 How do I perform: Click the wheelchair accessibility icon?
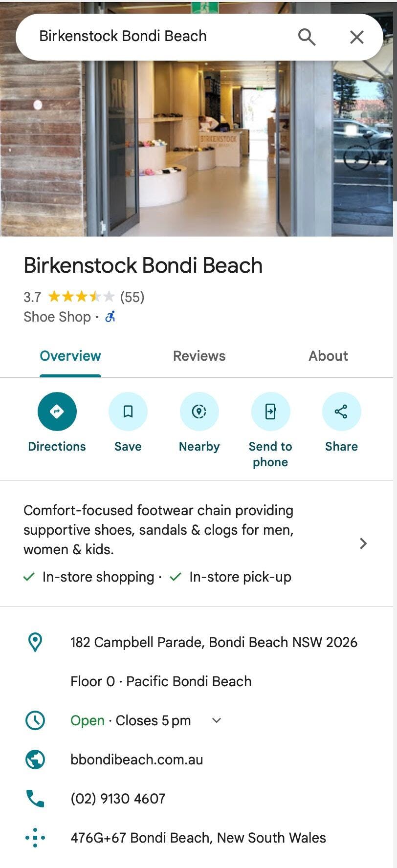(x=110, y=317)
